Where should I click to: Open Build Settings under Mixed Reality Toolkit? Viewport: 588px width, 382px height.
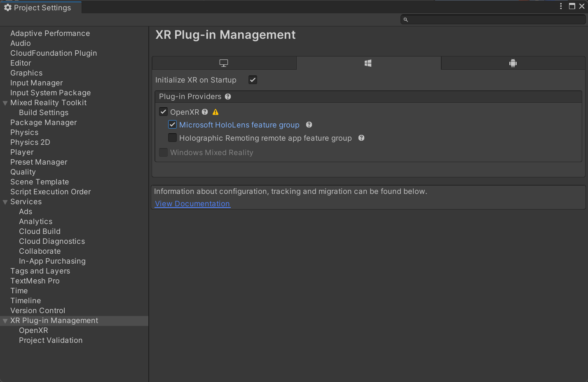(x=44, y=113)
